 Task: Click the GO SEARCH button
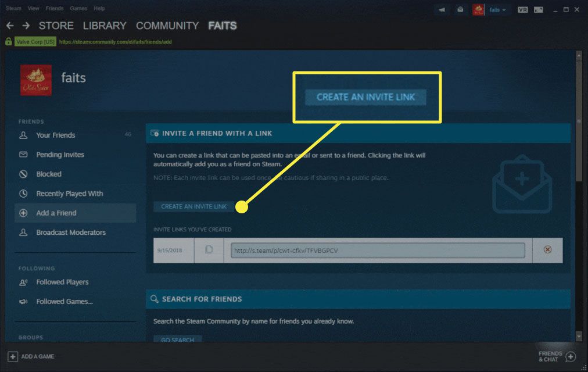click(177, 339)
